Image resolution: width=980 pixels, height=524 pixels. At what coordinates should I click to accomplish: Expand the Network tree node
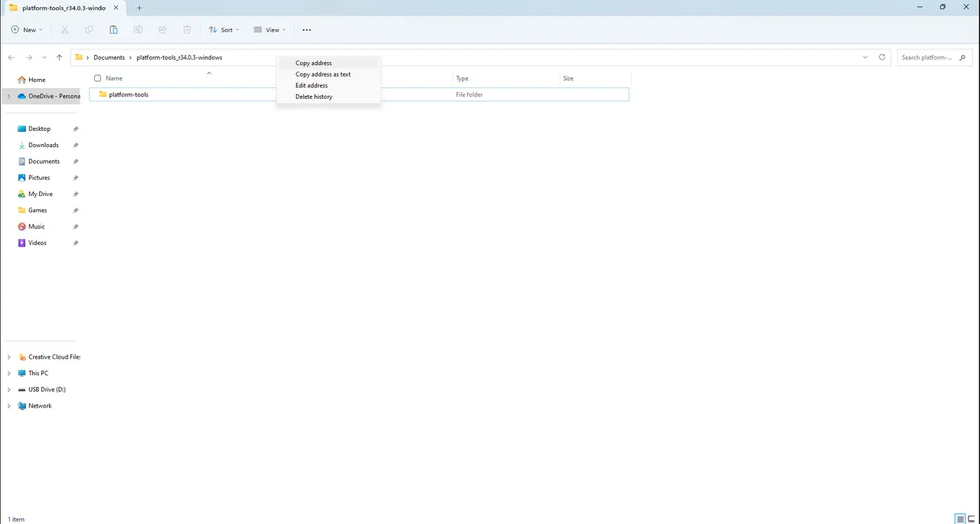(9, 406)
